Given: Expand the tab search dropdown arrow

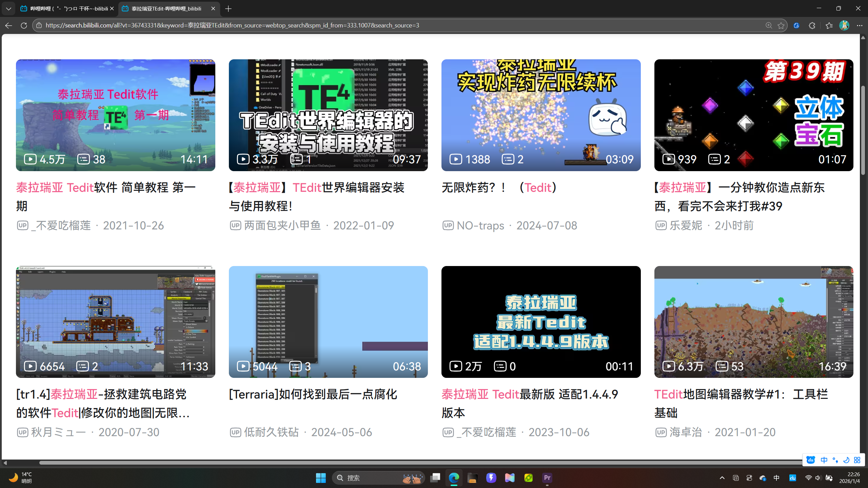Looking at the screenshot, I should (8, 8).
